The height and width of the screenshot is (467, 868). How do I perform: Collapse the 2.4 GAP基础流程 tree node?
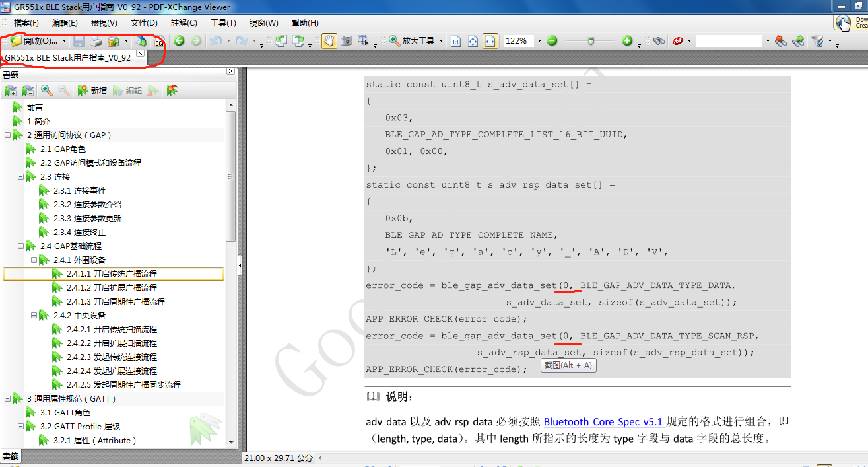[x=21, y=246]
